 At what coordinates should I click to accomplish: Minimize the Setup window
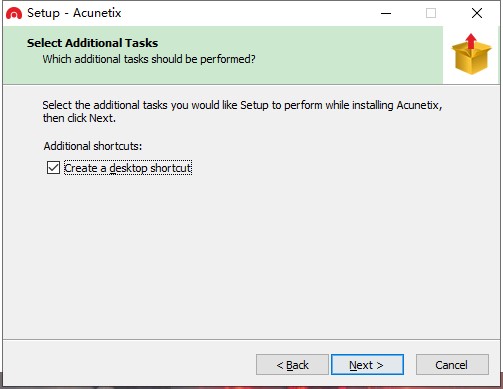coord(386,13)
